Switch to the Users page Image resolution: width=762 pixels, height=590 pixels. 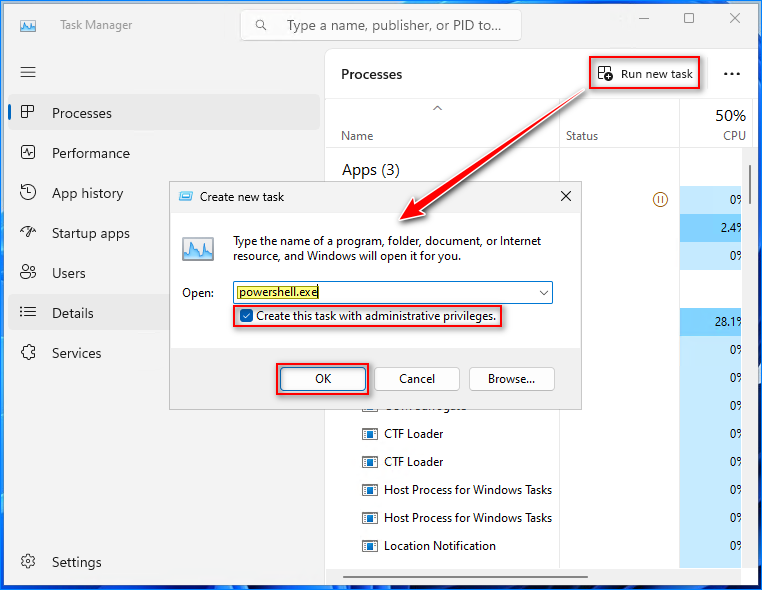coord(87,273)
